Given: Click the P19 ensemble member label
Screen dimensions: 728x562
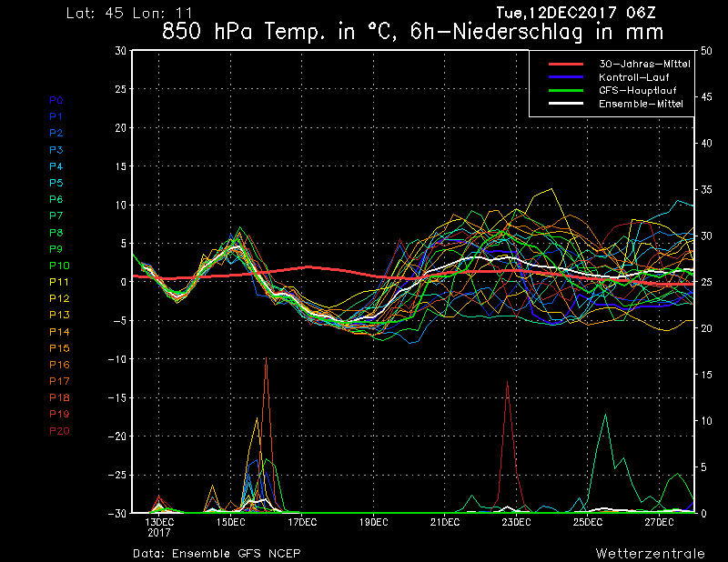Looking at the screenshot, I should click(x=59, y=414).
